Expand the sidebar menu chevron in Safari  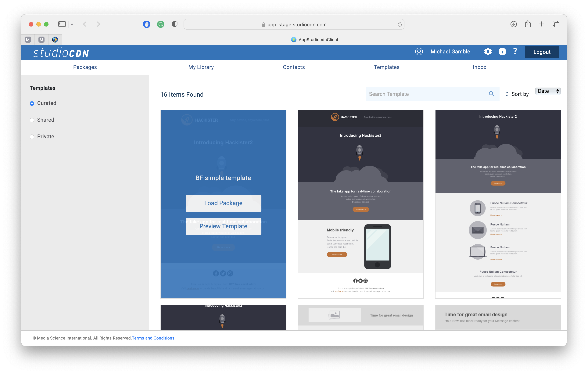[72, 24]
